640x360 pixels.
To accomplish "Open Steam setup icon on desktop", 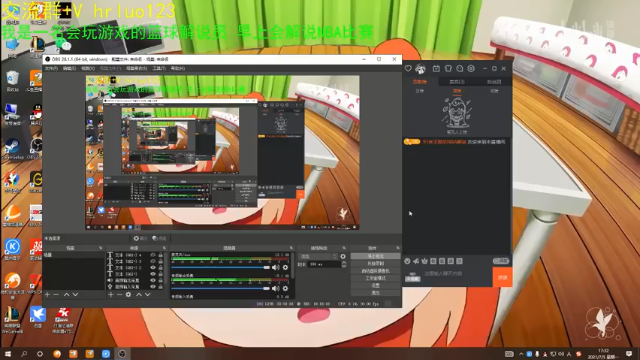I will 12,149.
